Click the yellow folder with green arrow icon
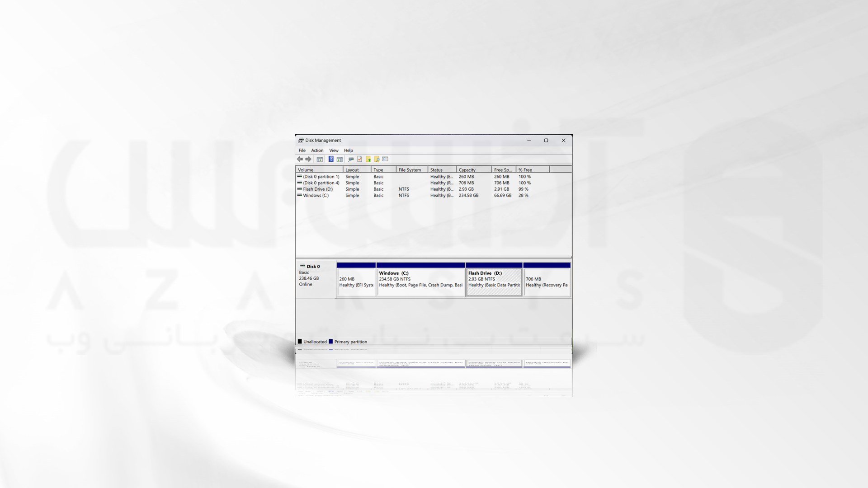 tap(368, 159)
